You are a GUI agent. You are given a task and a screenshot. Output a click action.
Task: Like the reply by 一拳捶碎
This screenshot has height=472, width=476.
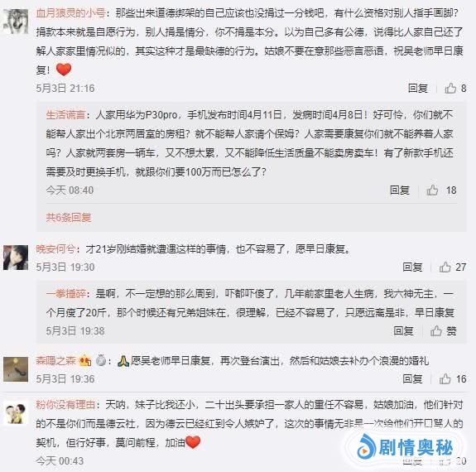(x=443, y=331)
